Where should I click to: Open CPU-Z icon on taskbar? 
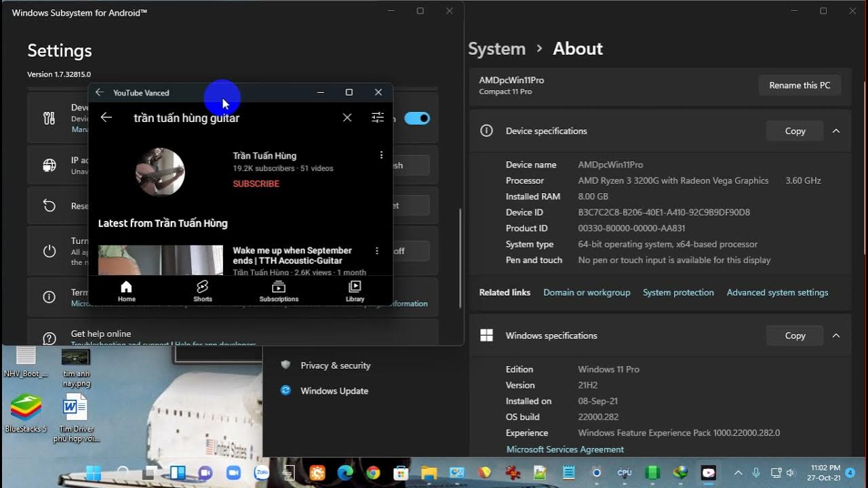point(625,472)
